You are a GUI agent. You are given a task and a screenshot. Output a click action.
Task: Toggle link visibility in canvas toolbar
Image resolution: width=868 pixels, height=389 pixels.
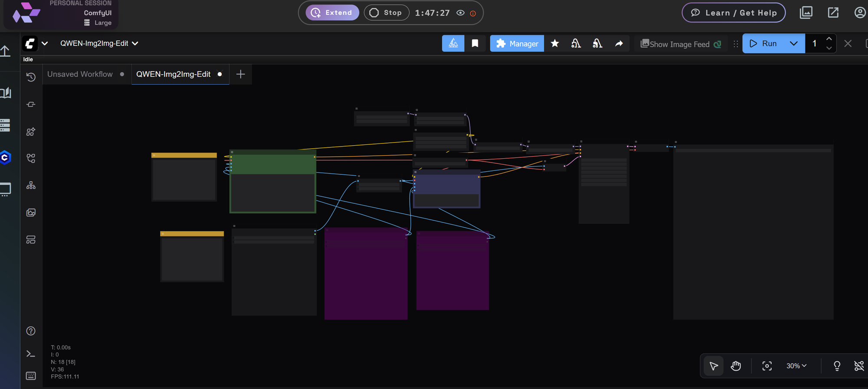858,366
